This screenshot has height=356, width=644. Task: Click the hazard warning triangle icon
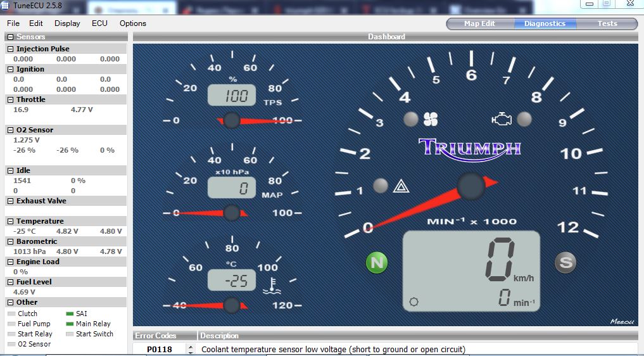tap(400, 186)
